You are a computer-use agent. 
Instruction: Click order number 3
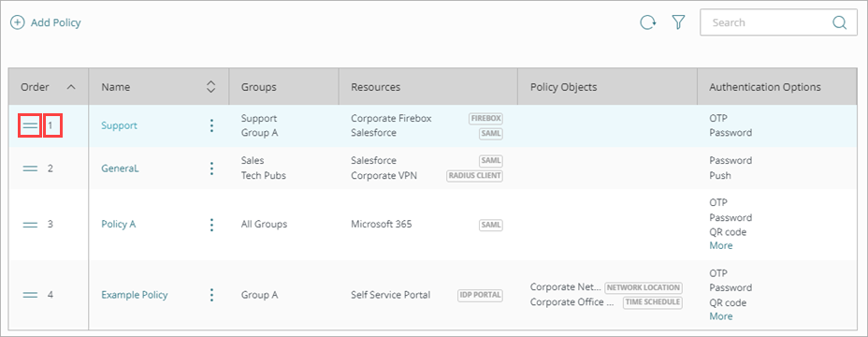coord(51,225)
